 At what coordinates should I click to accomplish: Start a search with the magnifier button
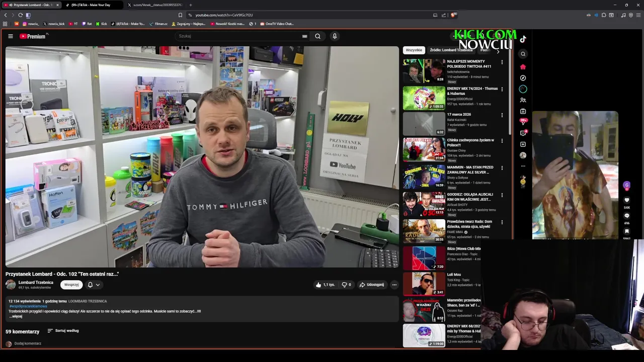tap(317, 36)
